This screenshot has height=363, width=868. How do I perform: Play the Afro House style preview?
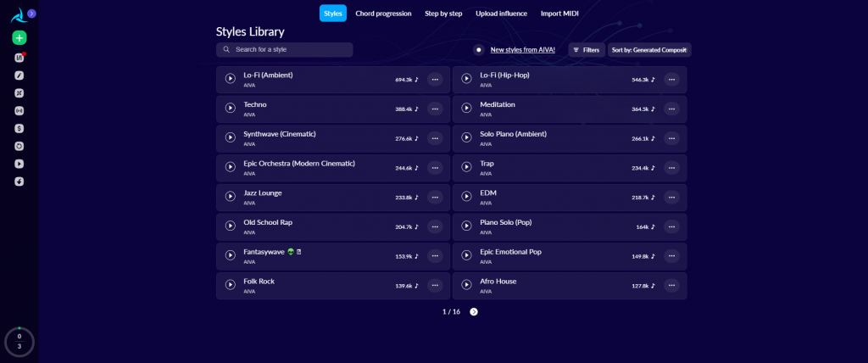click(x=467, y=284)
